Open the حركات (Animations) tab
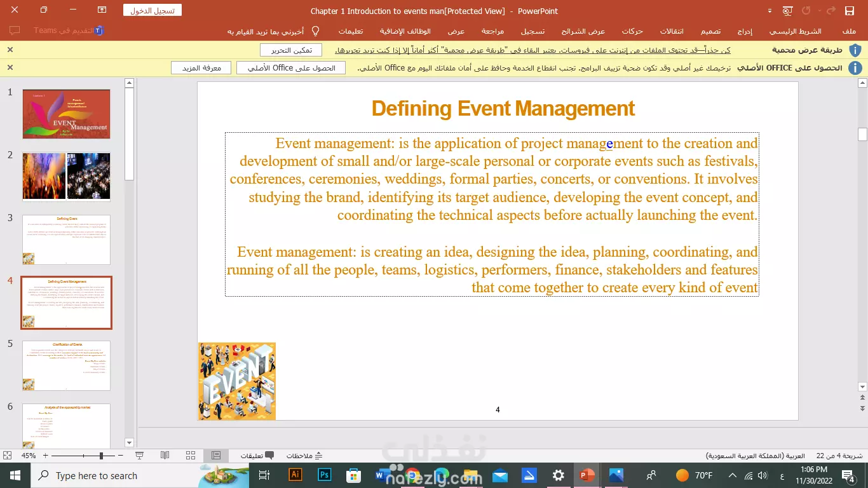868x488 pixels. [x=632, y=31]
